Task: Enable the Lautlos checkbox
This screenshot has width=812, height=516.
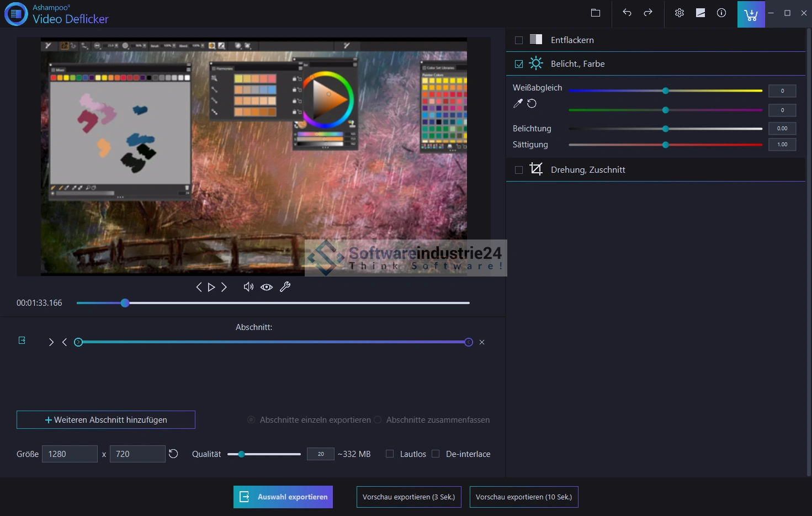Action: pos(390,454)
